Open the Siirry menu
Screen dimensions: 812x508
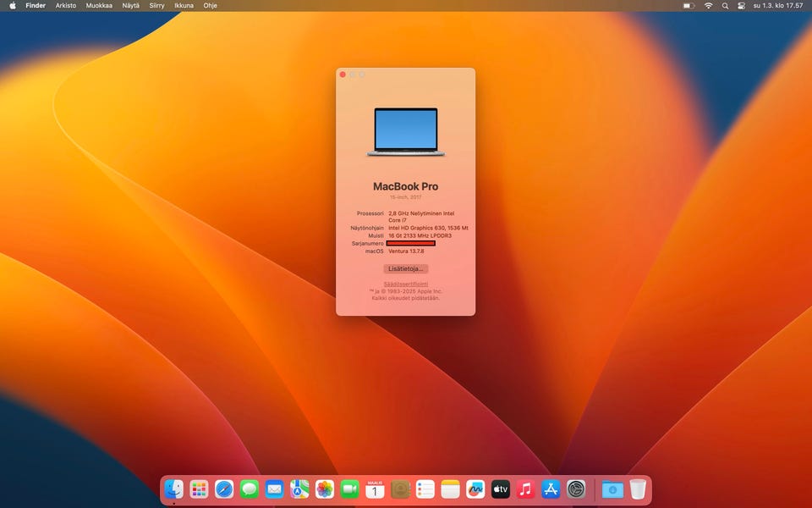coord(157,6)
